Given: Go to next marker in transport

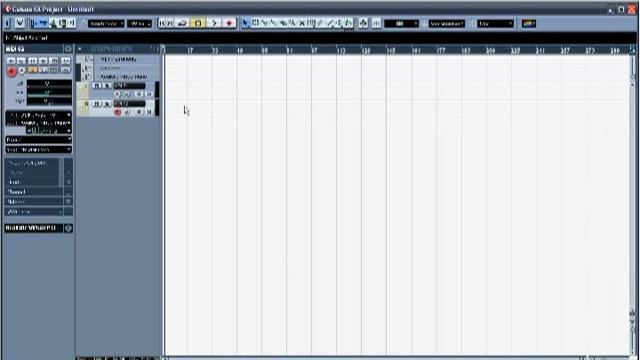Looking at the screenshot, I should point(171,23).
